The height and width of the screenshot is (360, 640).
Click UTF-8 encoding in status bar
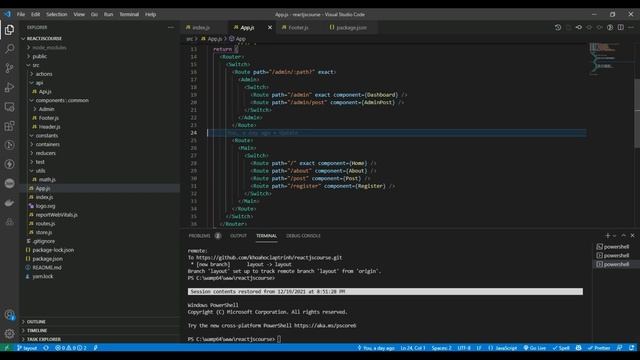click(x=464, y=348)
